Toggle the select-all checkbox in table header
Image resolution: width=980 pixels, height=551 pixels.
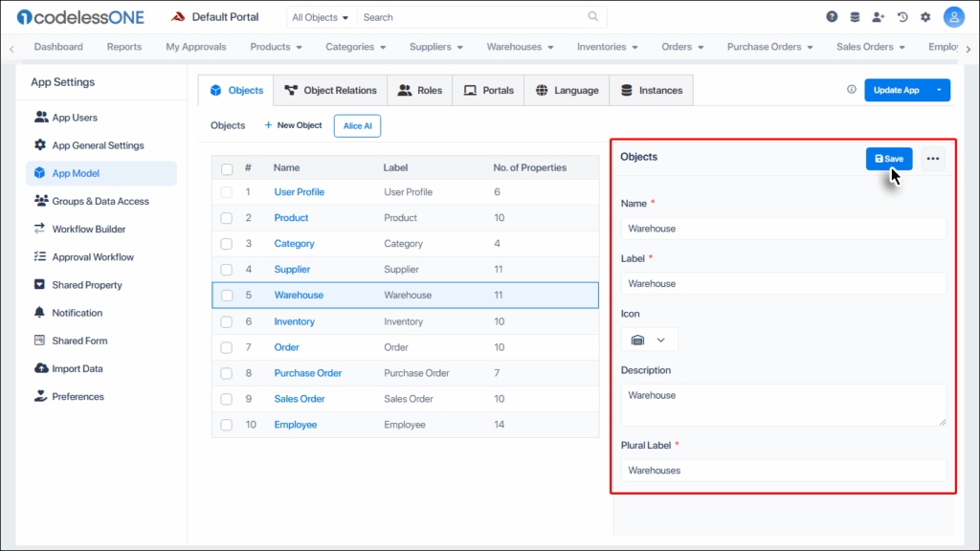click(x=227, y=168)
